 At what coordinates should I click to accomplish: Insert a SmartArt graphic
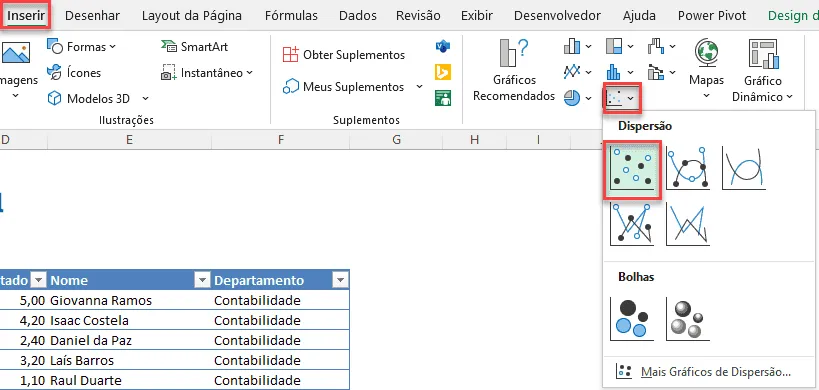pyautogui.click(x=194, y=47)
